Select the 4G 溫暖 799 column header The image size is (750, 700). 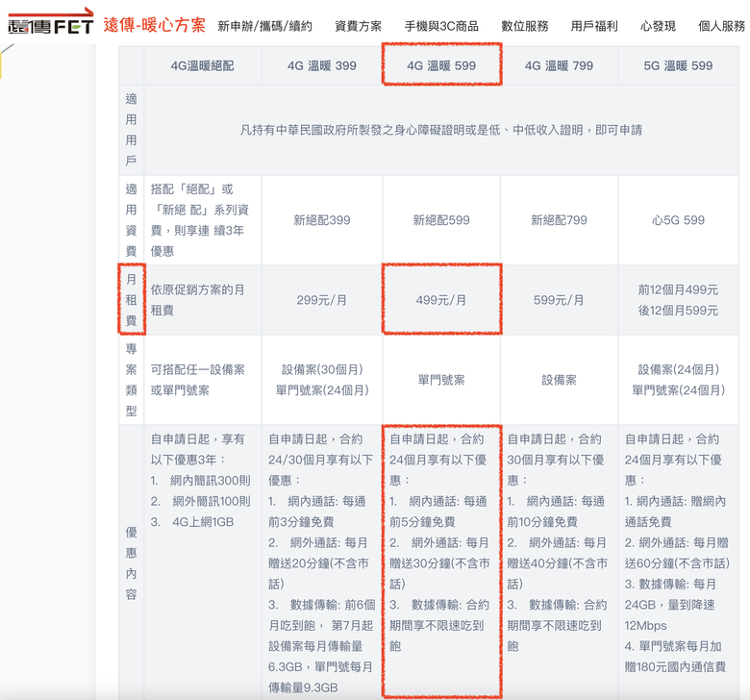pos(559,65)
